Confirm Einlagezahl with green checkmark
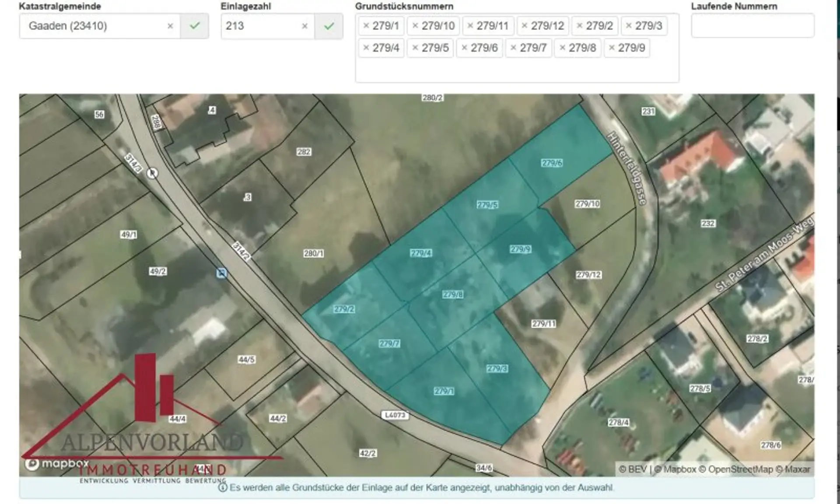The image size is (840, 504). pos(329,26)
